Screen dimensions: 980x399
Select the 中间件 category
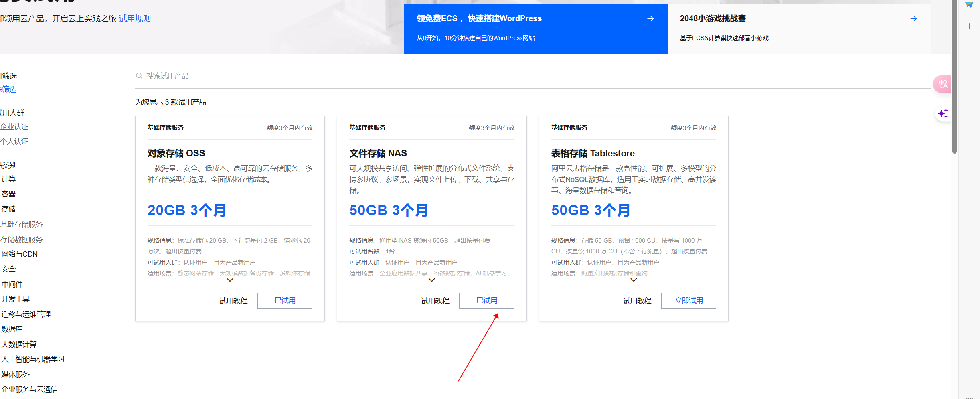(12, 284)
